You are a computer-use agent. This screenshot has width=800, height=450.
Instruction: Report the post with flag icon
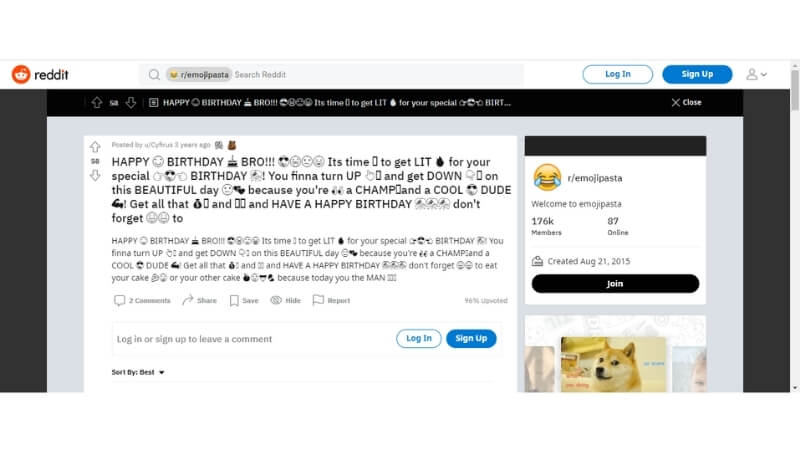tap(318, 300)
